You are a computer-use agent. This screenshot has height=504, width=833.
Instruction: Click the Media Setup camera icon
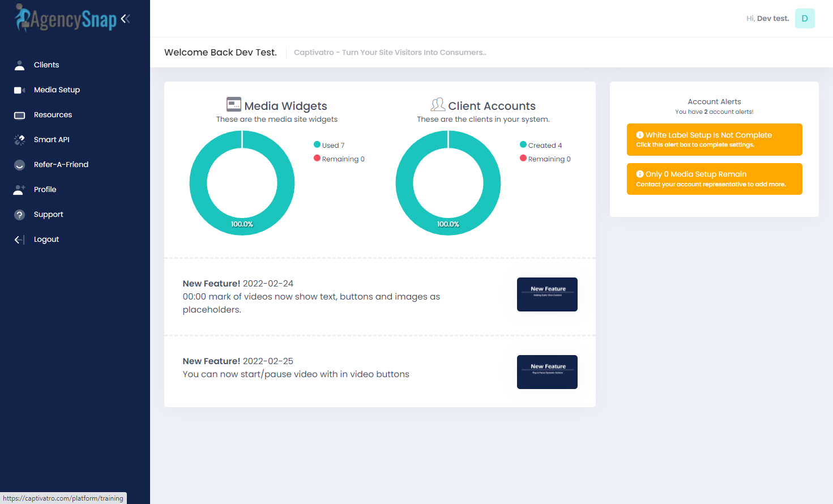pyautogui.click(x=19, y=90)
